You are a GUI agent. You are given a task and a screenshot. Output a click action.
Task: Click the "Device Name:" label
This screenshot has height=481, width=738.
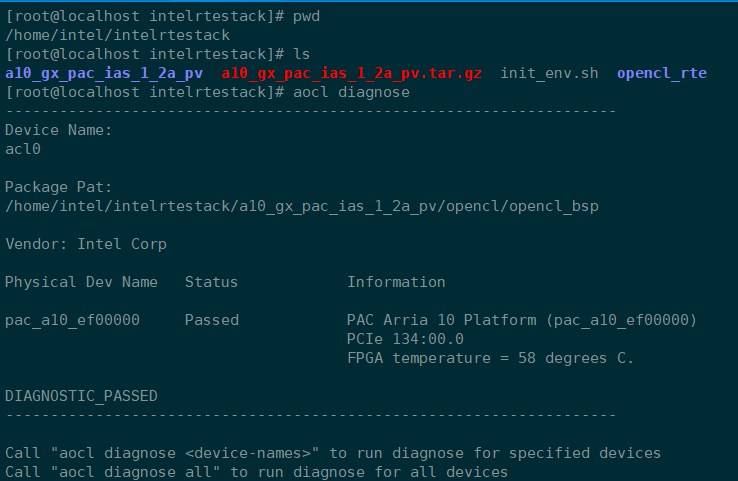(59, 130)
